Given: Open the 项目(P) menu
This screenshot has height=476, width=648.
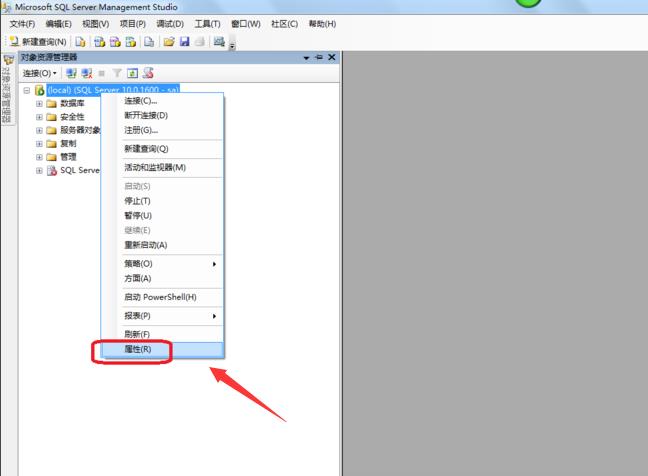Looking at the screenshot, I should [133, 24].
